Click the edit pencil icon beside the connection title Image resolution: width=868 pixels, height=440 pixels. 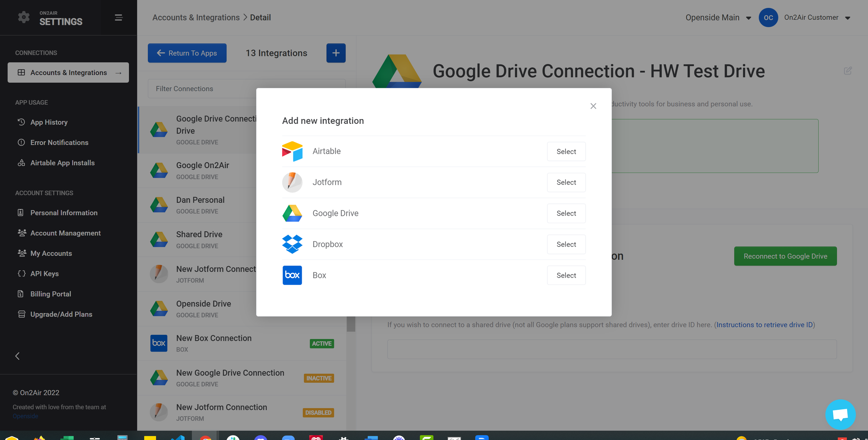point(848,71)
